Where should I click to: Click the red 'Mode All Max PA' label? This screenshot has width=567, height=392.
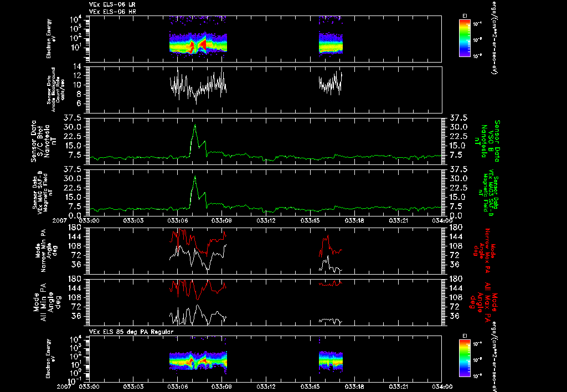484,302
